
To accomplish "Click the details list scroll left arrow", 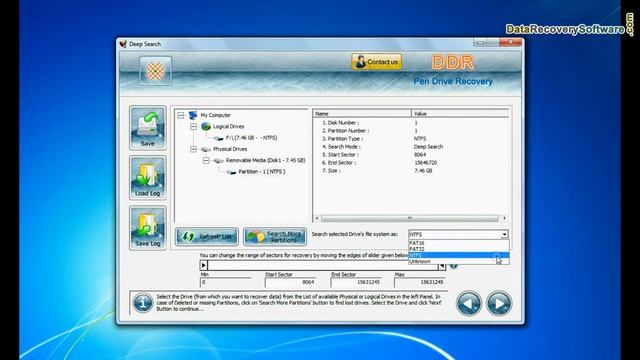I will pyautogui.click(x=317, y=218).
